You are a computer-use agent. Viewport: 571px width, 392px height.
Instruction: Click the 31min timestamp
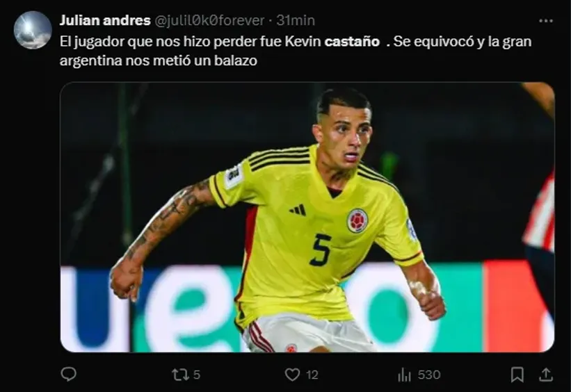296,20
